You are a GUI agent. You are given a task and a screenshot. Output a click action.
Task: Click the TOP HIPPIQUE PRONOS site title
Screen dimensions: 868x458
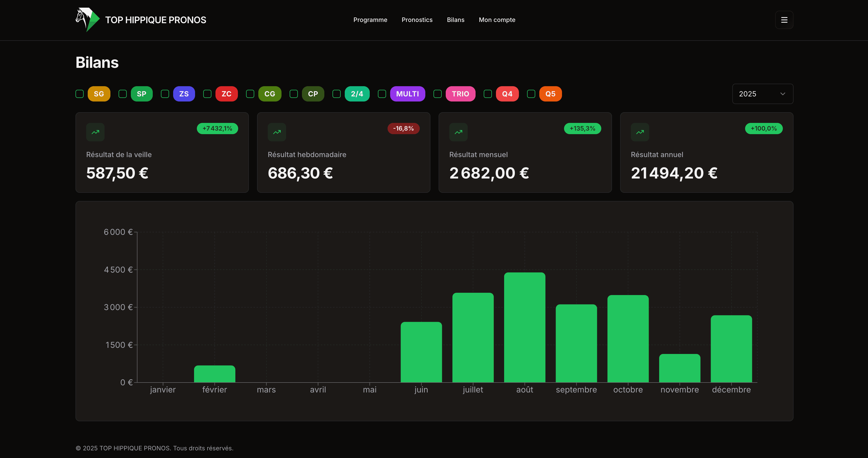pos(155,20)
